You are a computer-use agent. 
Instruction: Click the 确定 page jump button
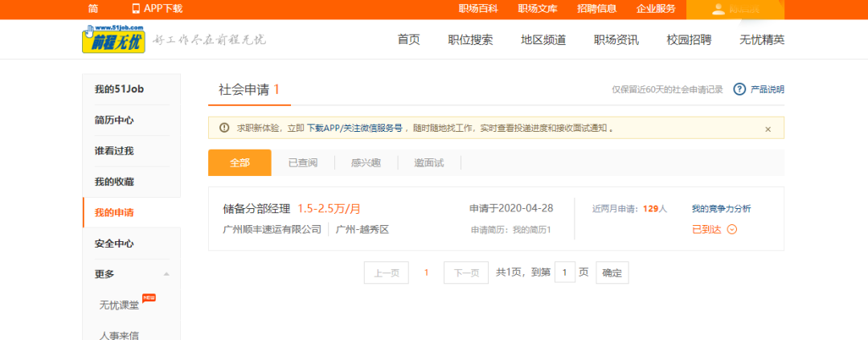pyautogui.click(x=612, y=272)
